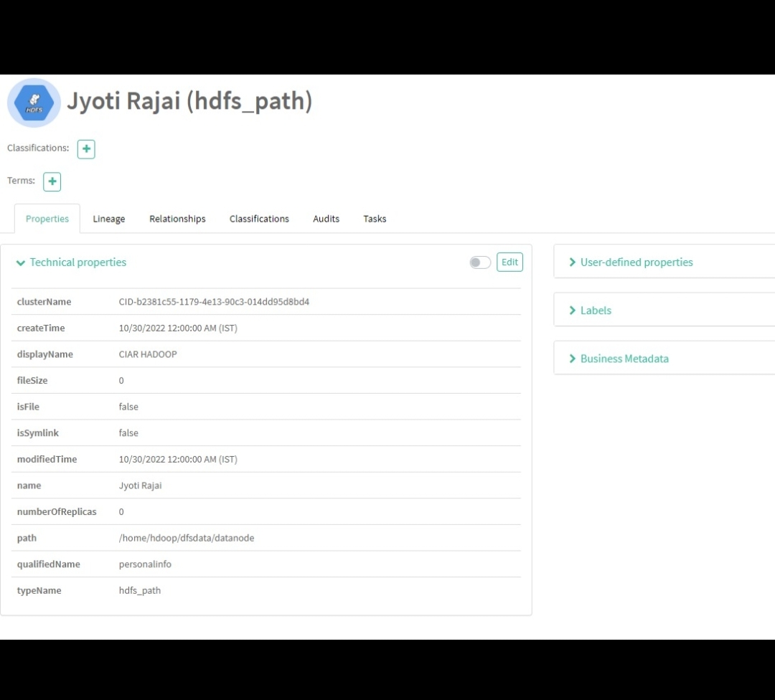
Task: Add a term using the plus icon
Action: 52,181
